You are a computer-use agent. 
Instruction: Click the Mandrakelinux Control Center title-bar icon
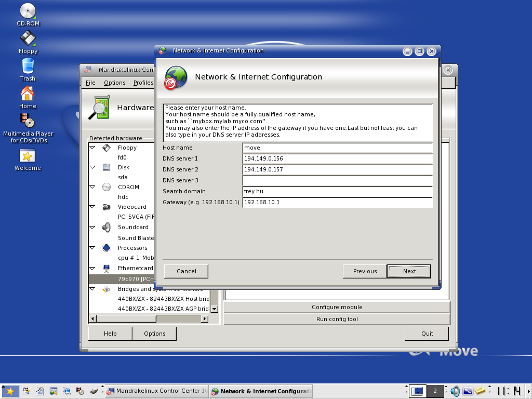coord(87,69)
